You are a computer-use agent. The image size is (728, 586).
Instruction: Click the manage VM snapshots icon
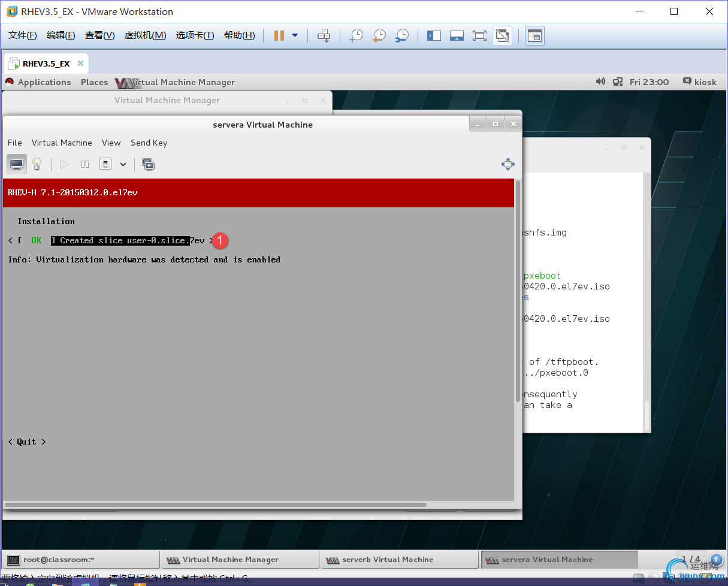(x=148, y=164)
